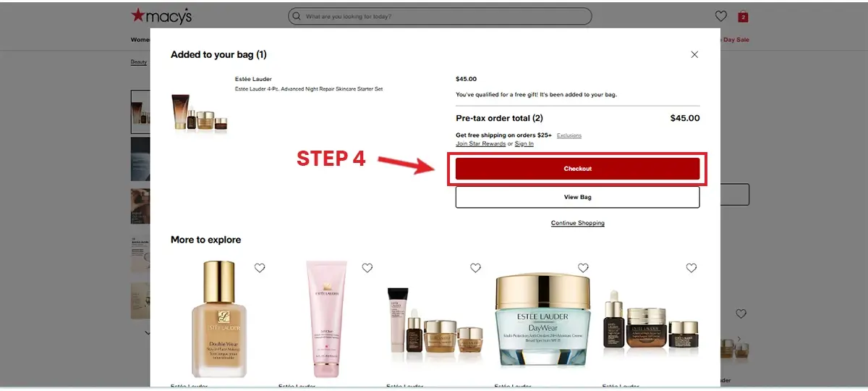The width and height of the screenshot is (868, 391).
Task: Click the Macy's star logo
Action: click(161, 16)
